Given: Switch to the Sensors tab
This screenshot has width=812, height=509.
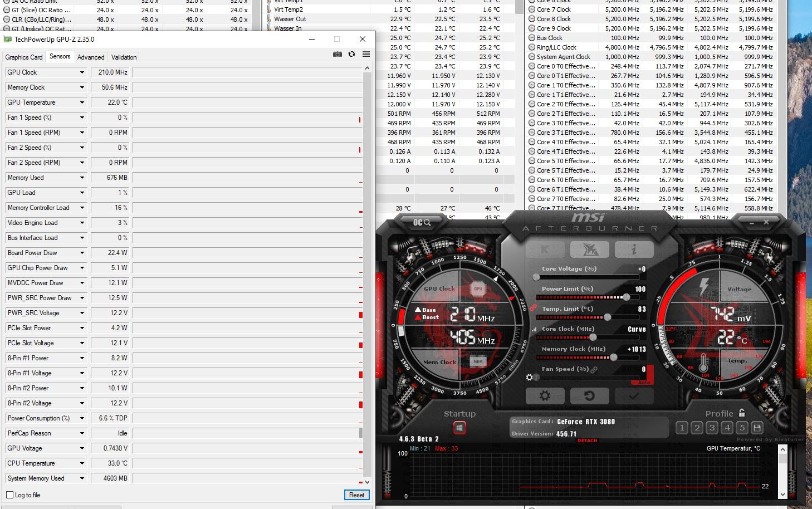Looking at the screenshot, I should (60, 56).
